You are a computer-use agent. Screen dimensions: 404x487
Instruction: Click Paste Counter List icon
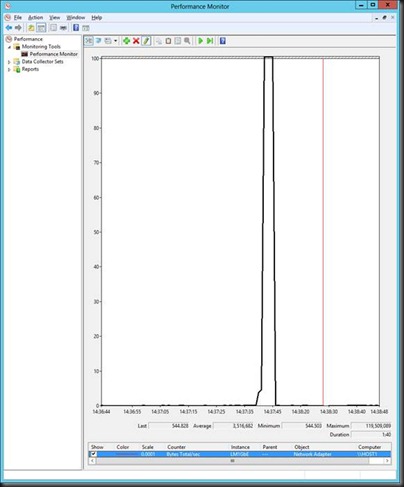168,41
